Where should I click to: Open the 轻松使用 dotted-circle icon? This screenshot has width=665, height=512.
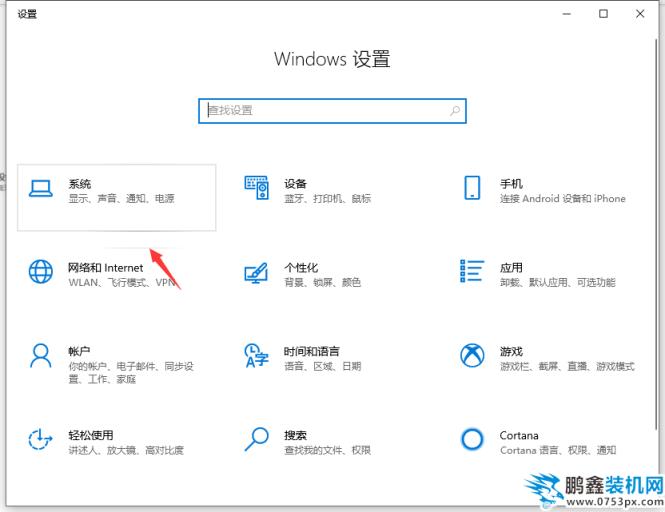pos(40,439)
